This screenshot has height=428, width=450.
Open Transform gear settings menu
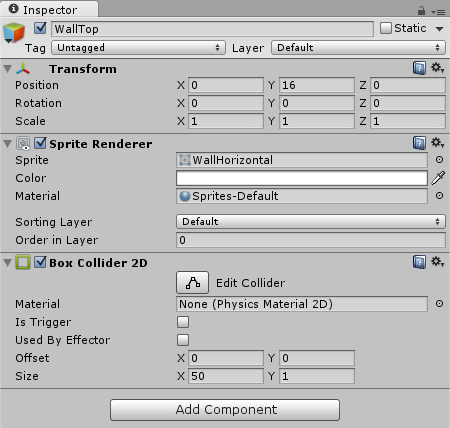tap(437, 68)
